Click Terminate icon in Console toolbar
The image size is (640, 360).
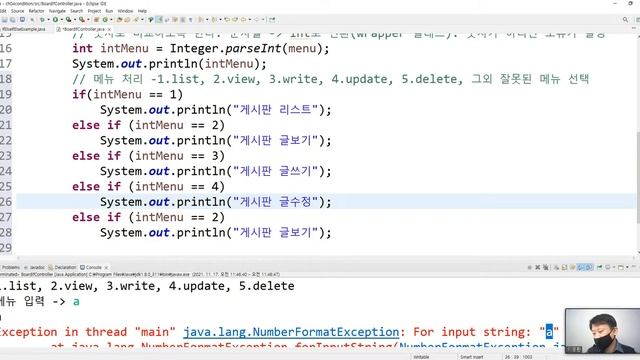coord(530,267)
